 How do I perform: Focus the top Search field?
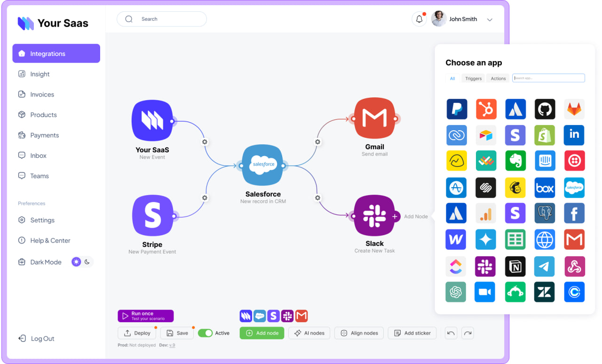point(162,19)
